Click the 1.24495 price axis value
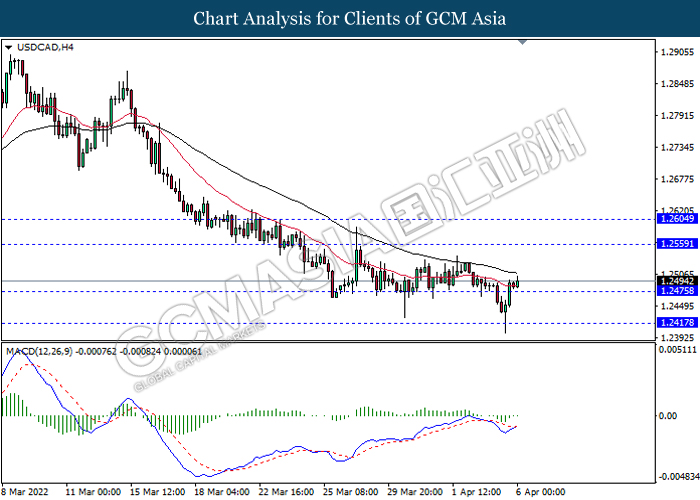700x500 pixels. [x=678, y=306]
